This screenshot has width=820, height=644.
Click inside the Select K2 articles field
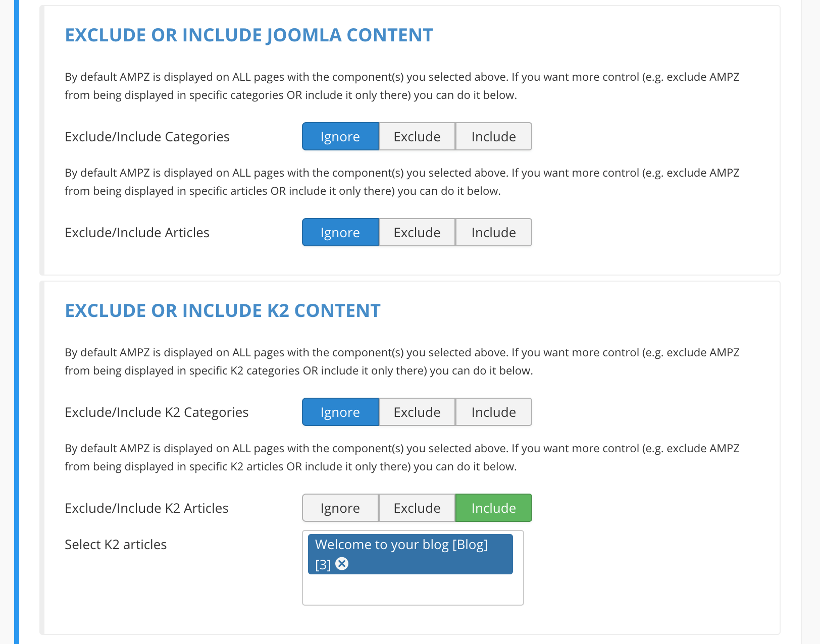pyautogui.click(x=413, y=589)
